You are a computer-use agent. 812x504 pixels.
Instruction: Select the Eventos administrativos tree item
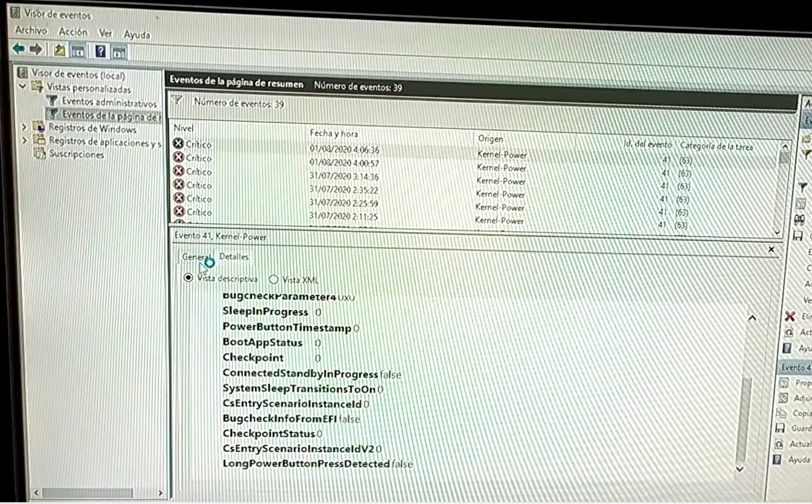[x=109, y=102]
